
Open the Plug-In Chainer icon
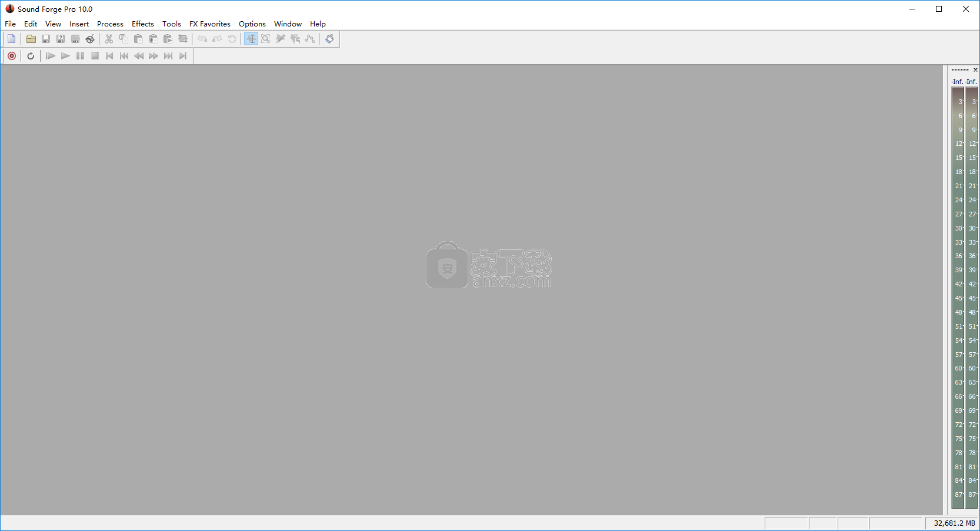tap(329, 39)
